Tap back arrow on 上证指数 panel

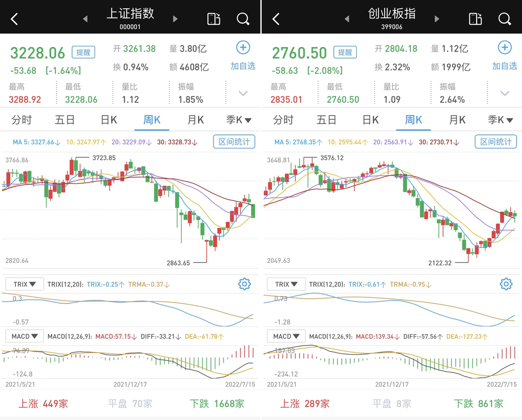[14, 19]
